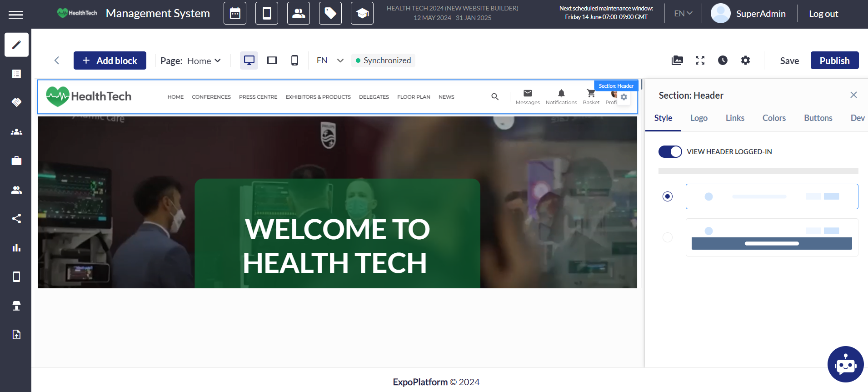
Task: Choose the two-row header layout preview
Action: click(772, 237)
